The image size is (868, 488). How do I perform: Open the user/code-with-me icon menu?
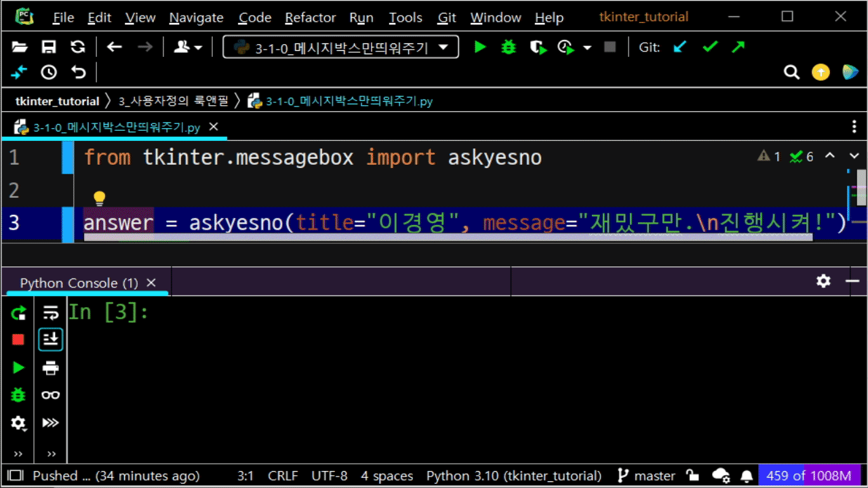pyautogui.click(x=188, y=47)
